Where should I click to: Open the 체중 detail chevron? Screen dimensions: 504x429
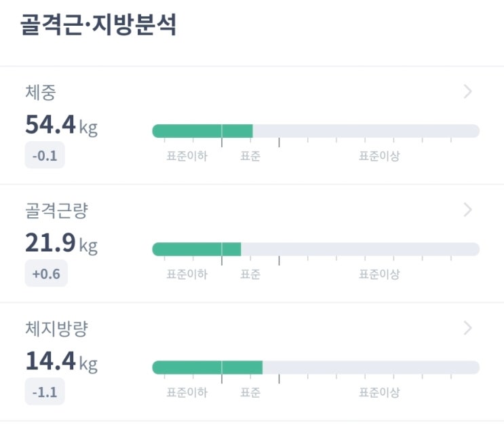click(467, 92)
